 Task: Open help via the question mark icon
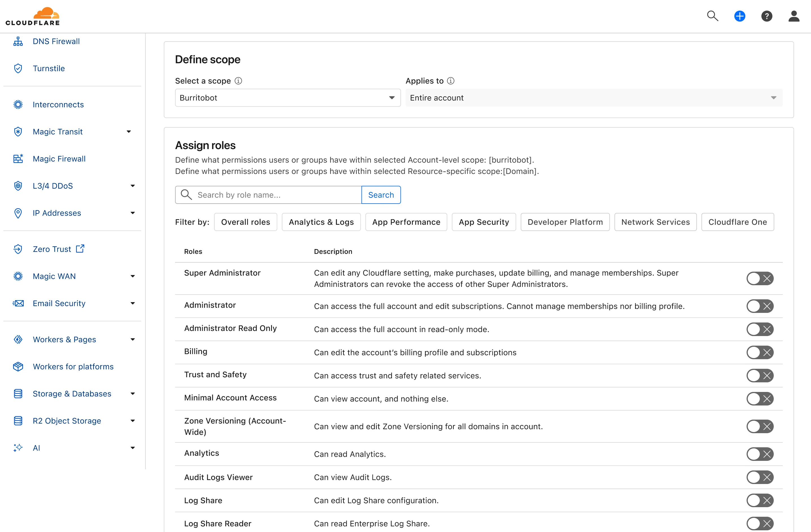(x=767, y=16)
